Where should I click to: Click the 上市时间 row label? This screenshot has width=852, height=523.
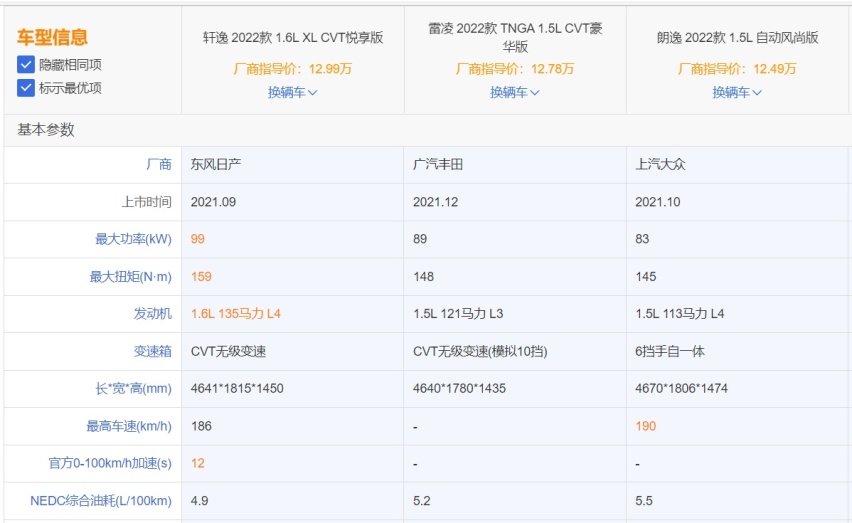(x=146, y=202)
